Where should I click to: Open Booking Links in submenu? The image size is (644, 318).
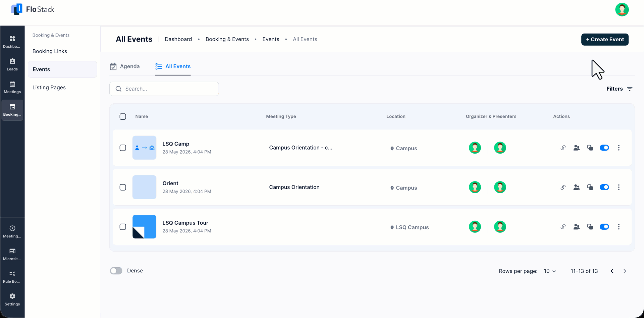(50, 51)
